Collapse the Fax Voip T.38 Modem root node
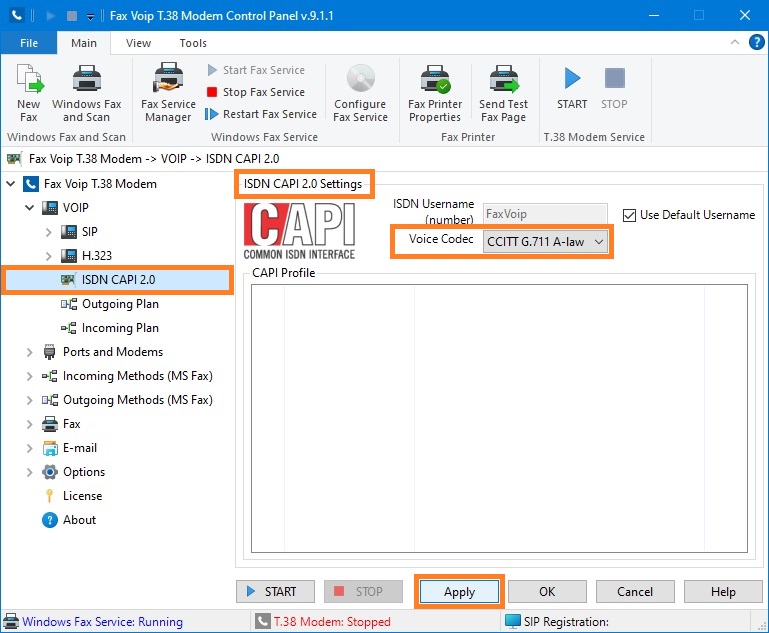Screen dimensions: 769x633 coord(10,184)
